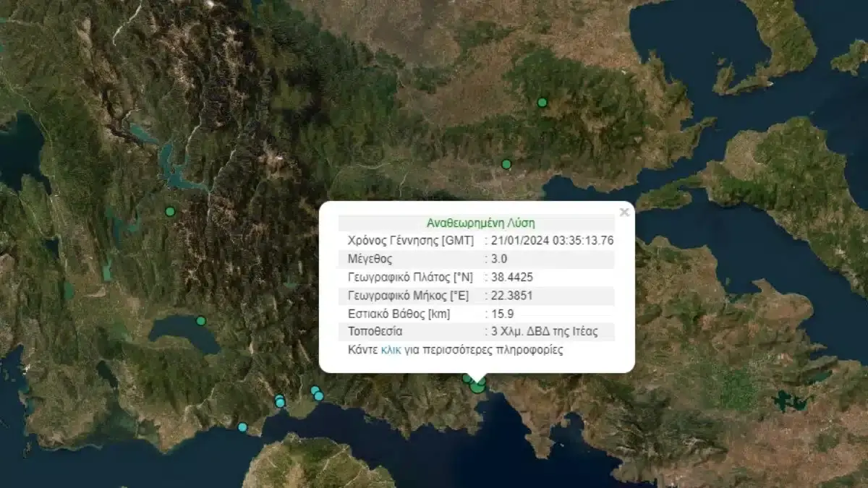Click the northernmost green earthquake marker
Image resolution: width=868 pixels, height=488 pixels.
click(542, 103)
